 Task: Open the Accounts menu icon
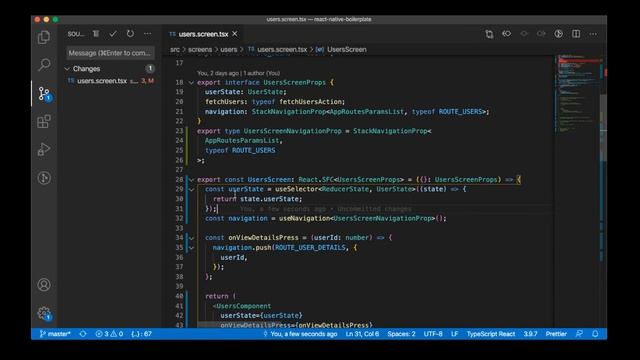pos(44,284)
